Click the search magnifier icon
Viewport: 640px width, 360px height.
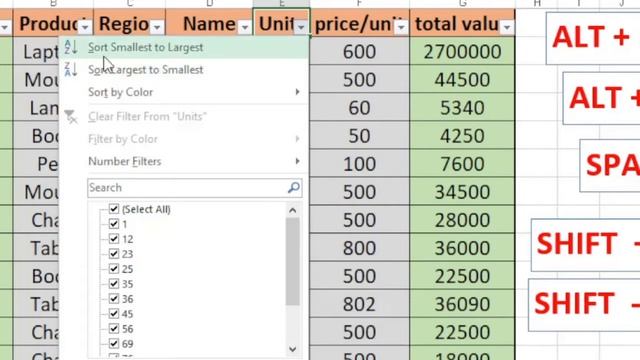293,188
